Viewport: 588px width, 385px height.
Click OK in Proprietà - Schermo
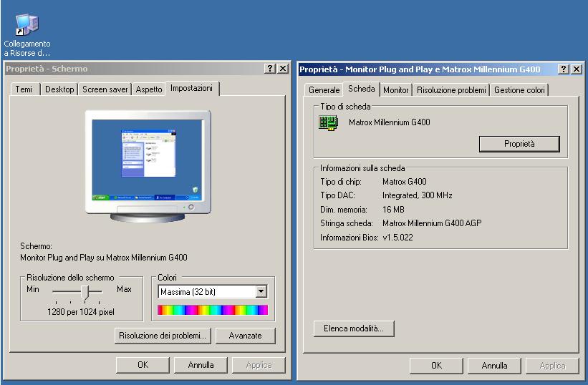coord(143,365)
